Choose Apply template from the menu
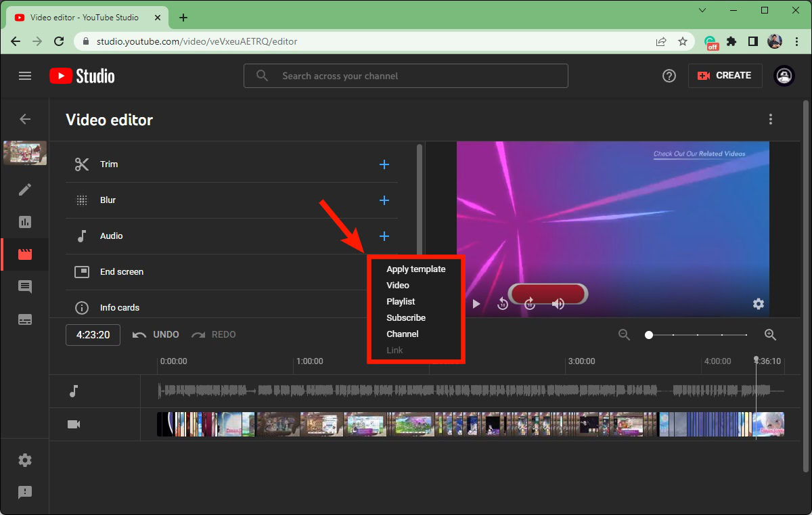The width and height of the screenshot is (812, 515). 415,269
